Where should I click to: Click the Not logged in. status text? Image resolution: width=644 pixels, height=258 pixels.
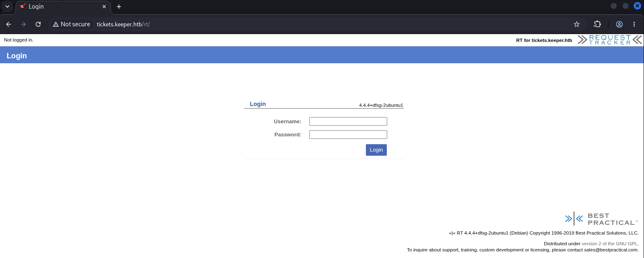(x=19, y=40)
